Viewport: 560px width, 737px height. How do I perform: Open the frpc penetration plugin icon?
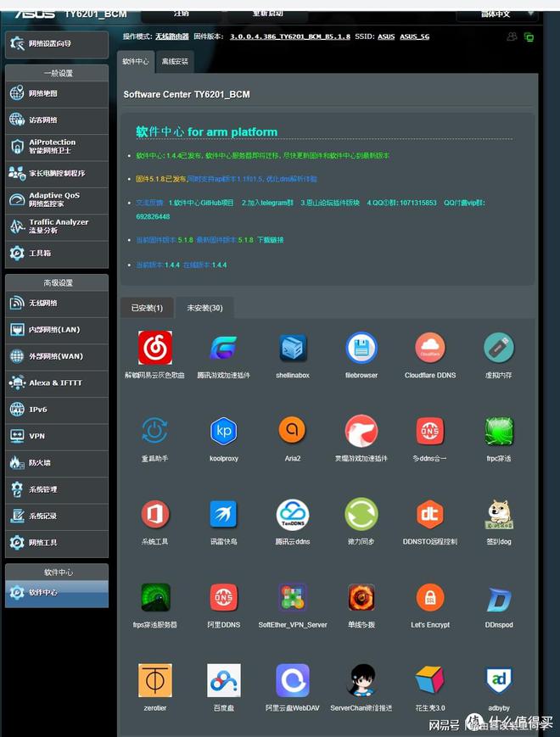pyautogui.click(x=499, y=431)
